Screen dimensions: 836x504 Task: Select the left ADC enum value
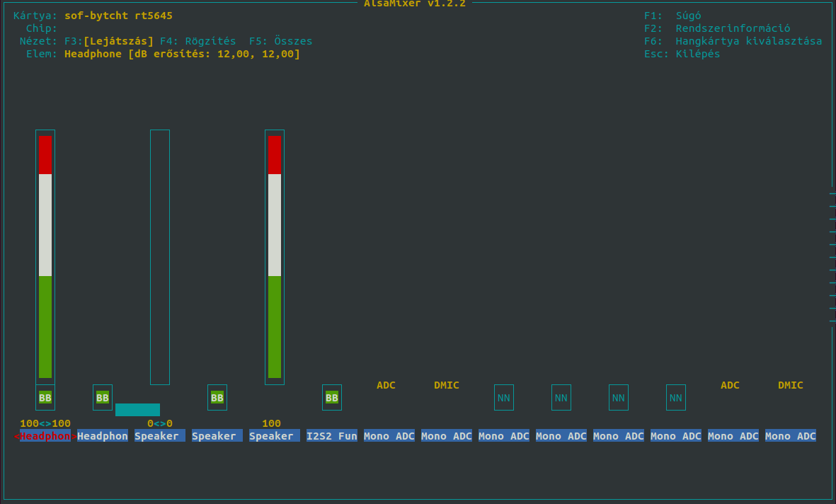tap(386, 385)
